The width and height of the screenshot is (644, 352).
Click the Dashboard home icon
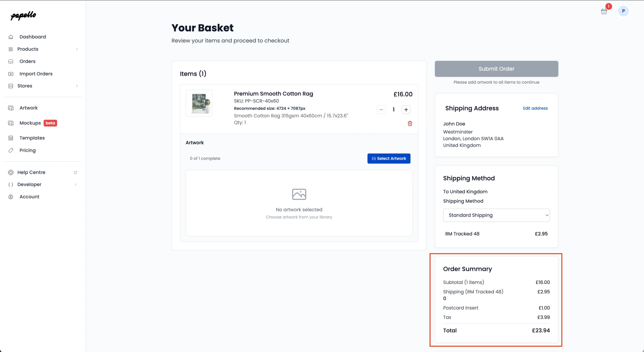click(11, 37)
